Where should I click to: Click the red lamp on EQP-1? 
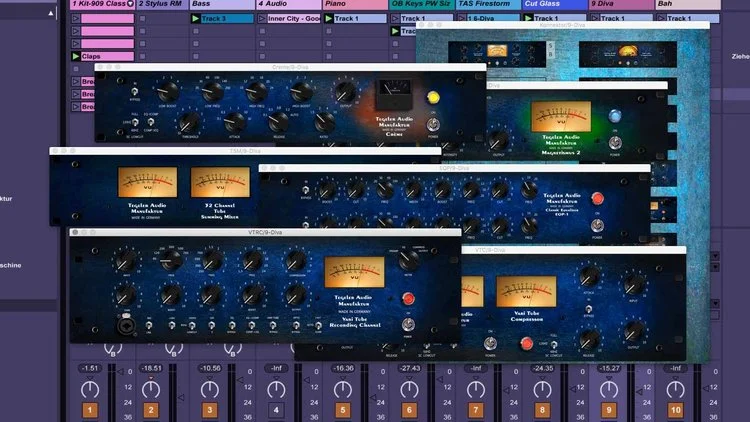[597, 198]
